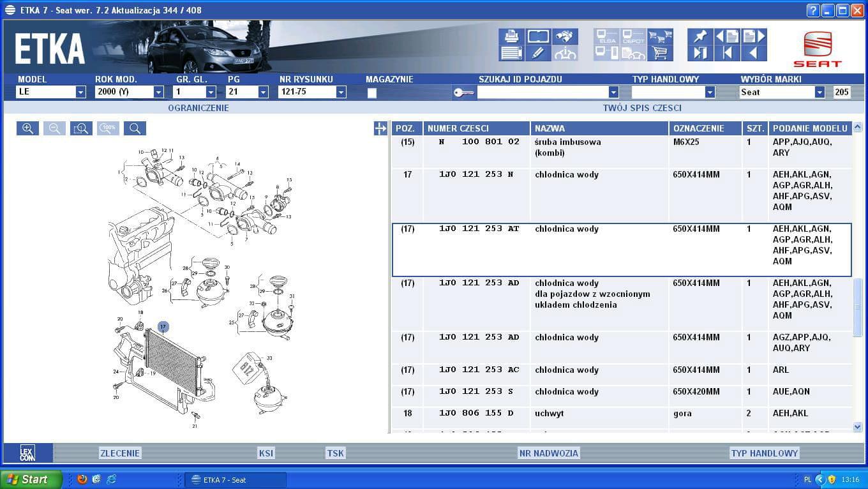The image size is (868, 489).
Task: Zoom in on the parts diagram
Action: (27, 128)
